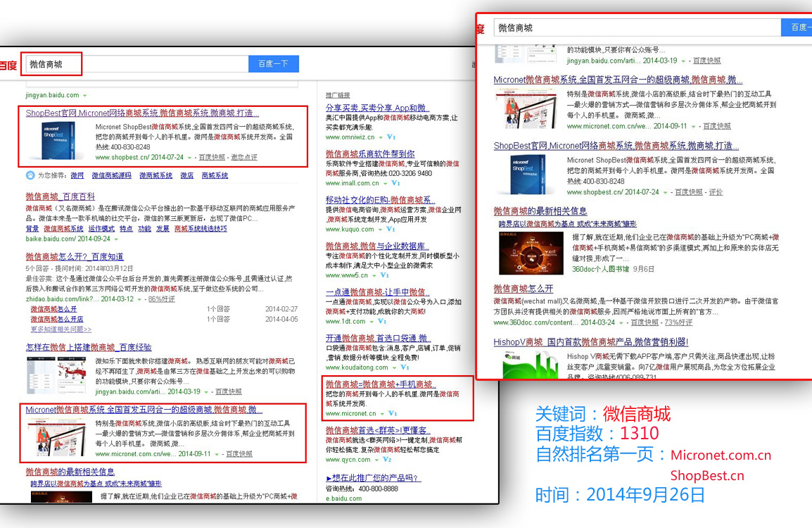Expand arrow beside www.shopbest.cn in left page
Viewport: 812px width, 528px height.
189,158
